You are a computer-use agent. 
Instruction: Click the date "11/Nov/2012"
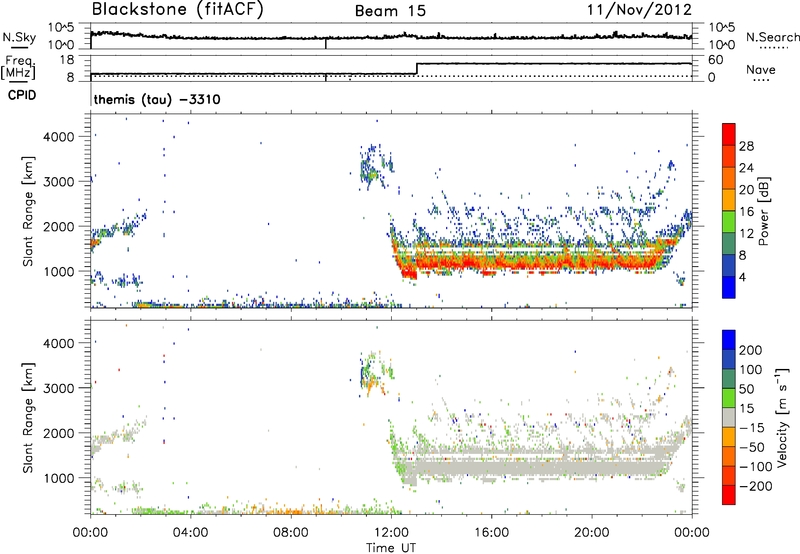coord(639,9)
